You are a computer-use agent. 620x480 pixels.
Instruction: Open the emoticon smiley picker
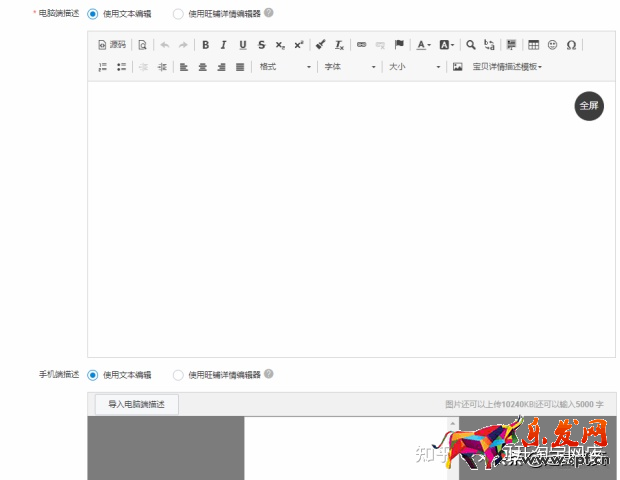click(552, 45)
